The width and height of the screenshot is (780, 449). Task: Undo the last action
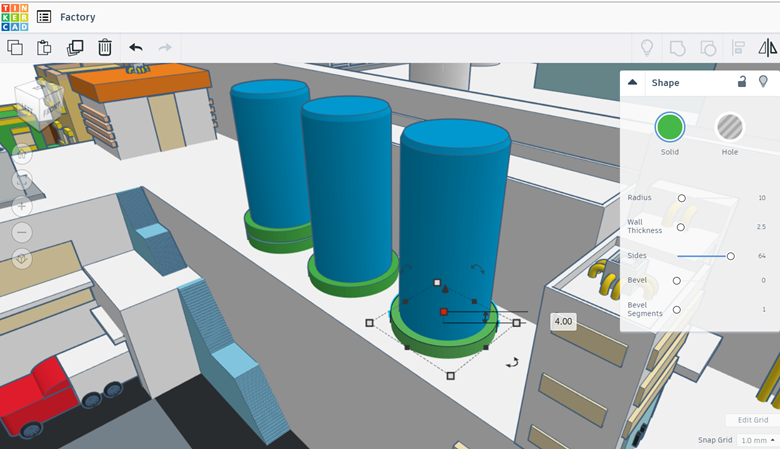[136, 48]
